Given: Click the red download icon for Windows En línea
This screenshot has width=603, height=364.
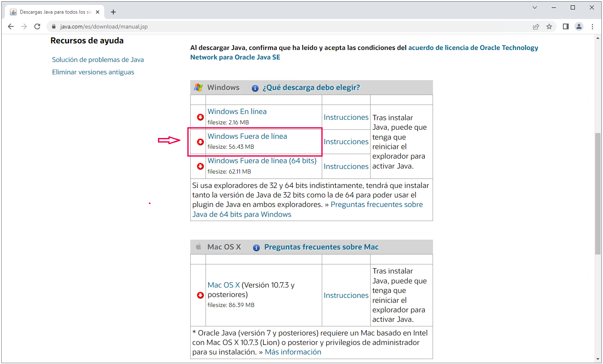Looking at the screenshot, I should [200, 117].
